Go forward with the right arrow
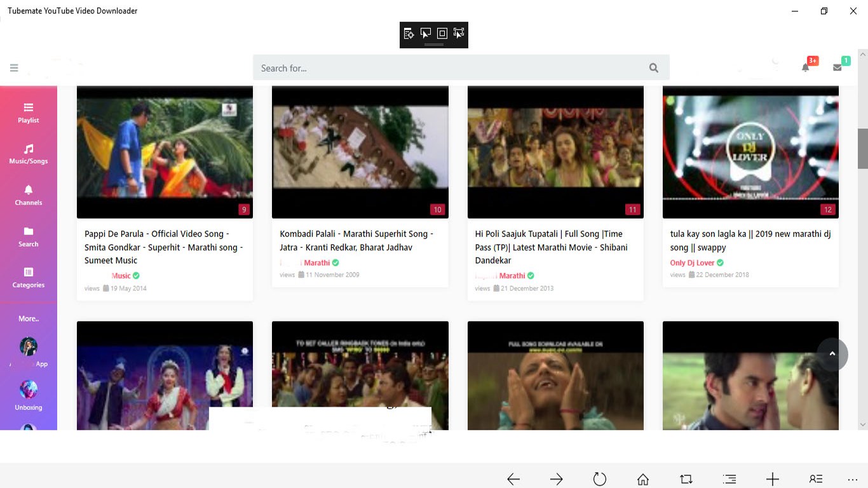868x488 pixels. 557,479
